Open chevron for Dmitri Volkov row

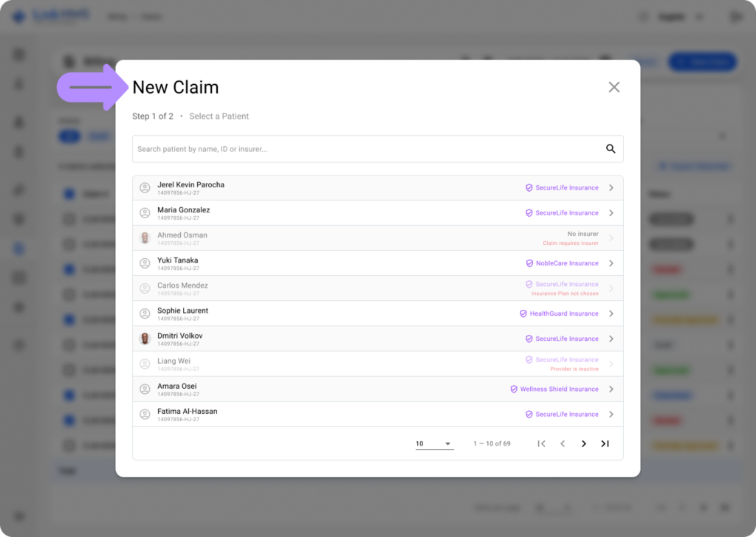point(611,339)
